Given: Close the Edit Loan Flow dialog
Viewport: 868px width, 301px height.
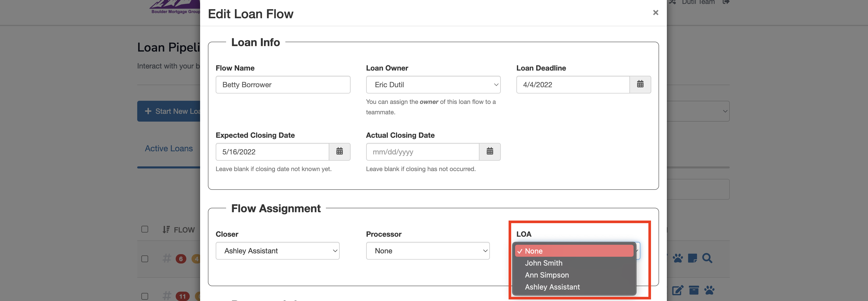Looking at the screenshot, I should point(655,12).
